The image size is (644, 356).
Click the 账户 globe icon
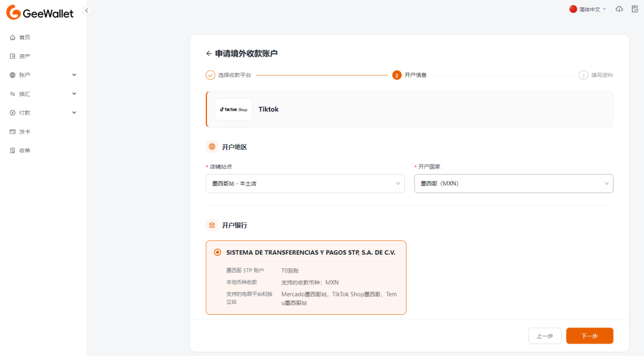(x=13, y=75)
